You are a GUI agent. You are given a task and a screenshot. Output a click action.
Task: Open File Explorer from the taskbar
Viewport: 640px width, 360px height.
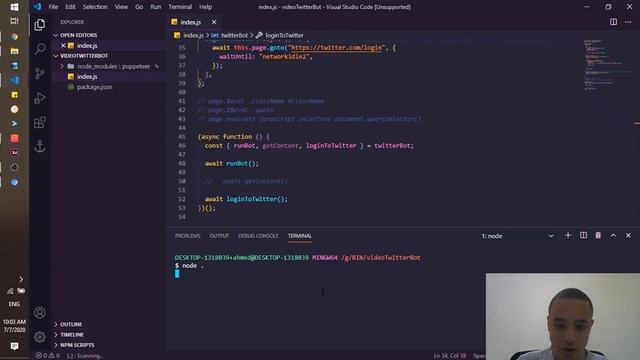[14, 51]
